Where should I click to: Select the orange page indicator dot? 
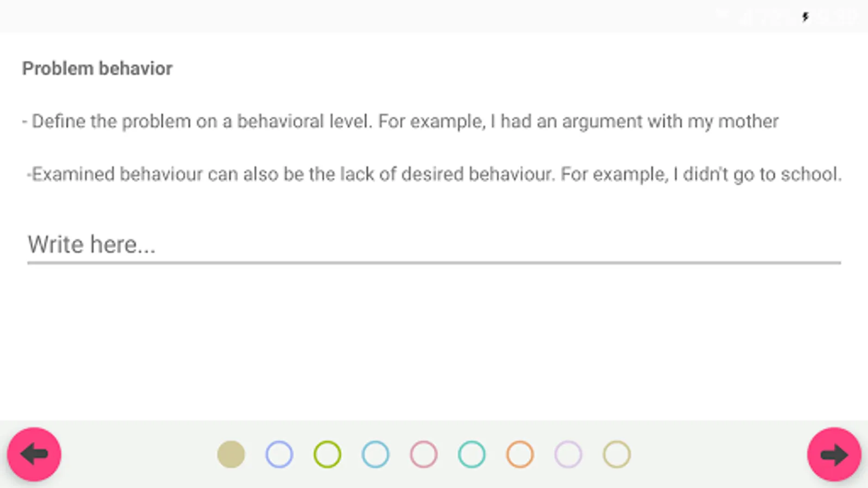519,454
